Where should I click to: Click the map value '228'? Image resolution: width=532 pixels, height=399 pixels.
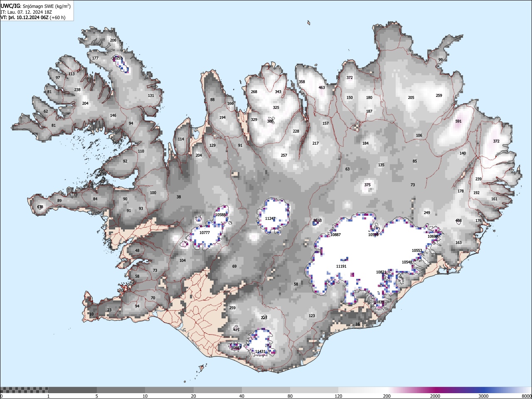pyautogui.click(x=296, y=131)
